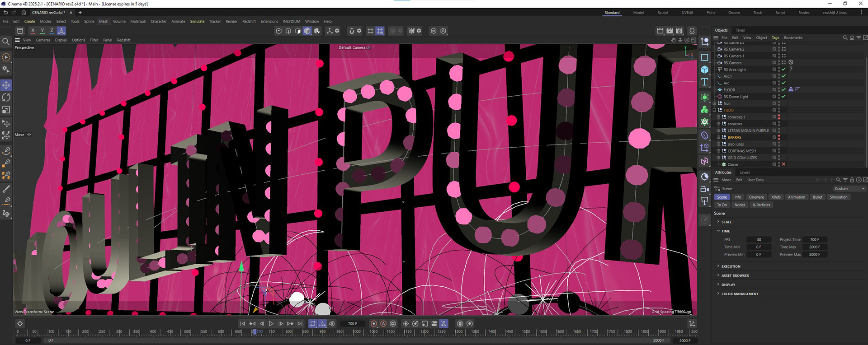Toggle Autokeying button
The image size is (868, 345).
point(383,324)
